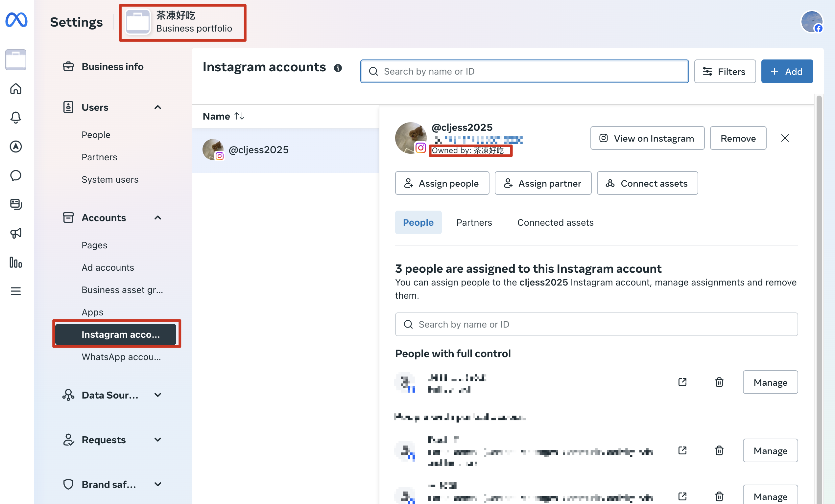Image resolution: width=835 pixels, height=504 pixels.
Task: Open second listed person's external link icon
Action: tap(682, 450)
